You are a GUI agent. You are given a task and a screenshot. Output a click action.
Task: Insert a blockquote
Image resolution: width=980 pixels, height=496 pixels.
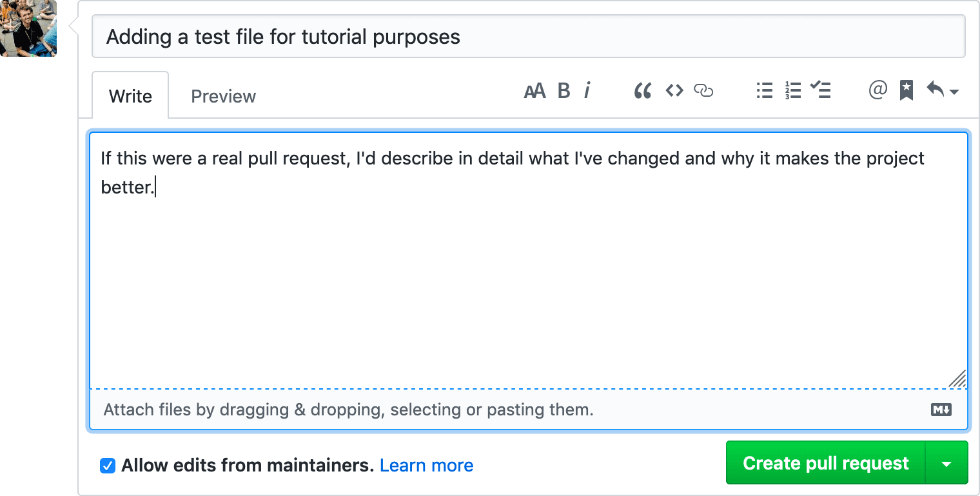click(642, 91)
